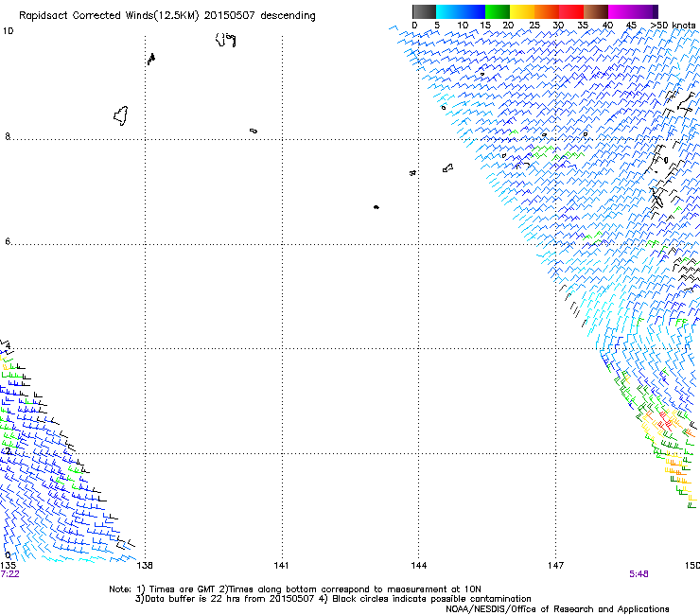The image size is (700, 615).
Task: Click the legend label '45'
Action: (x=631, y=25)
